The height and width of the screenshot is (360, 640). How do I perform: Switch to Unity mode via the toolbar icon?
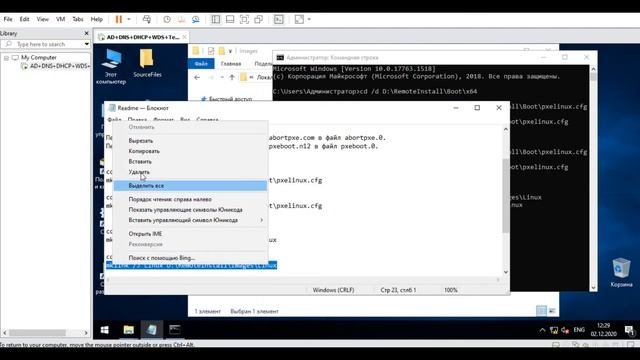point(258,19)
